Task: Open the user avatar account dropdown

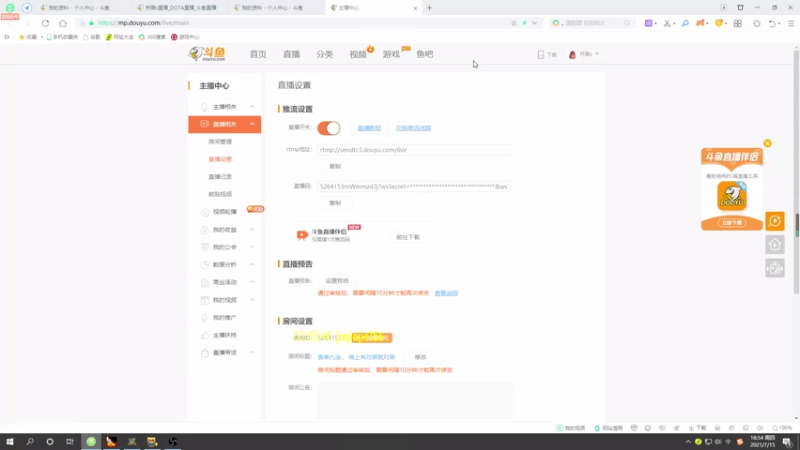Action: [583, 54]
